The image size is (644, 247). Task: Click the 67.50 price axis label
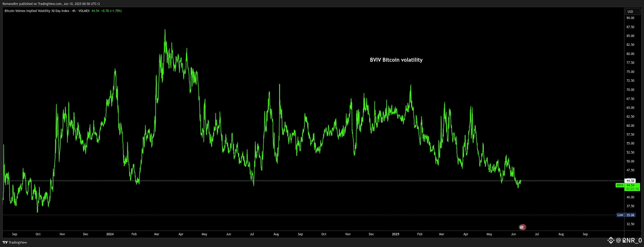point(630,99)
